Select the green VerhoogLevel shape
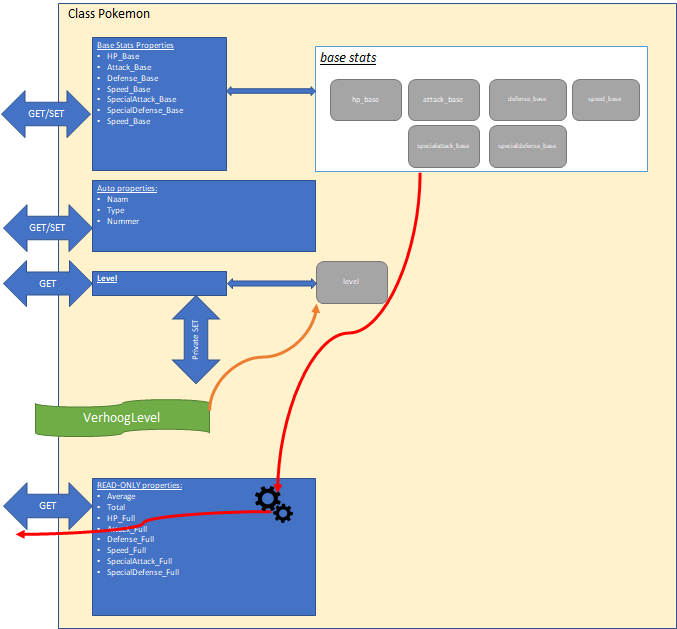Viewport: 677px width, 629px height. tap(122, 418)
